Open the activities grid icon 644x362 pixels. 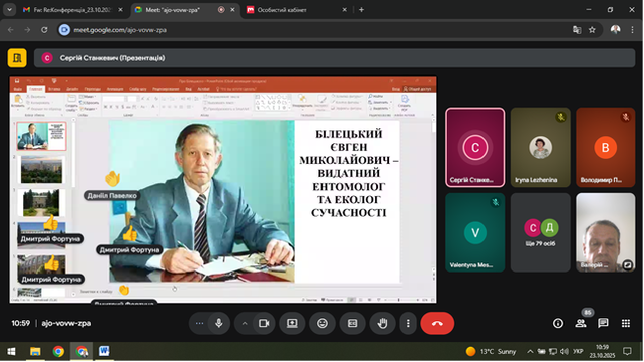(x=626, y=323)
